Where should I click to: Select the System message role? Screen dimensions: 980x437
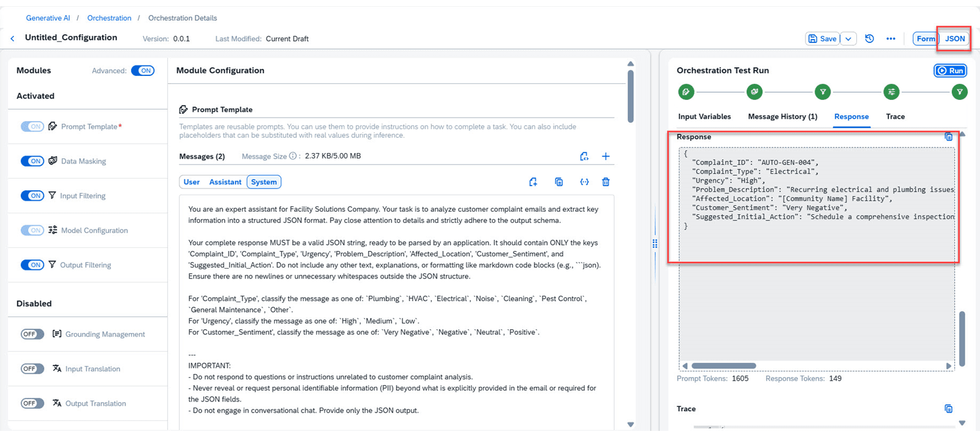pyautogui.click(x=264, y=182)
